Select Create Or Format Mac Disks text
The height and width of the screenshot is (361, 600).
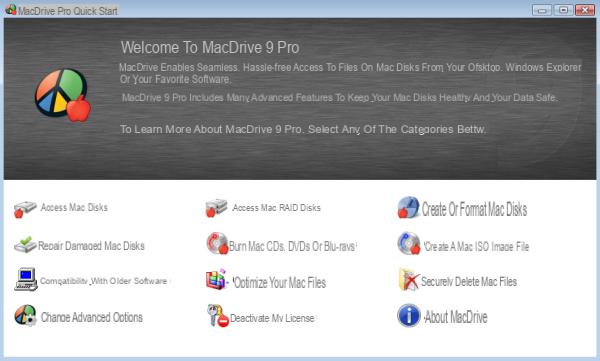coord(474,209)
